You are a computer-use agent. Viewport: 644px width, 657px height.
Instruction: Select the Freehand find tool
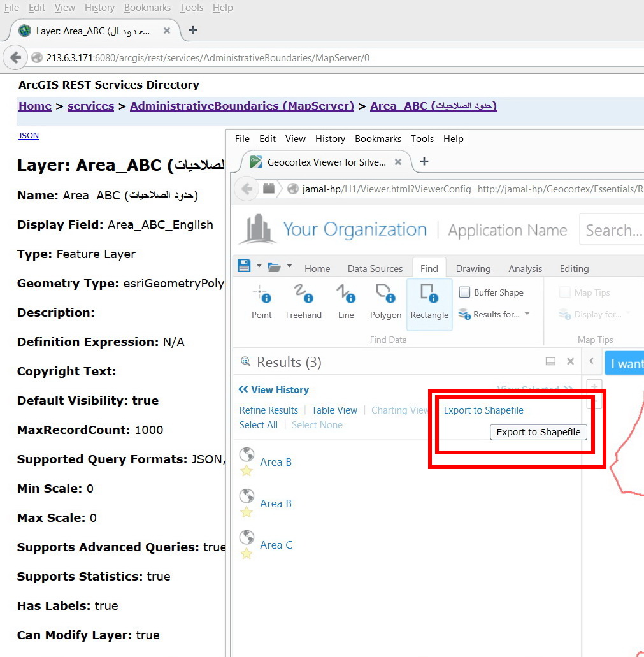click(x=304, y=302)
